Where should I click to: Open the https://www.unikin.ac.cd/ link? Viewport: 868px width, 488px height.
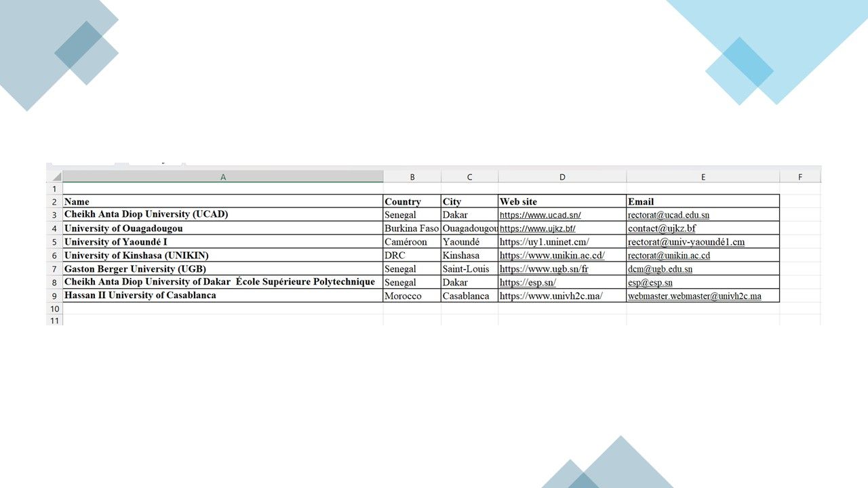click(552, 256)
